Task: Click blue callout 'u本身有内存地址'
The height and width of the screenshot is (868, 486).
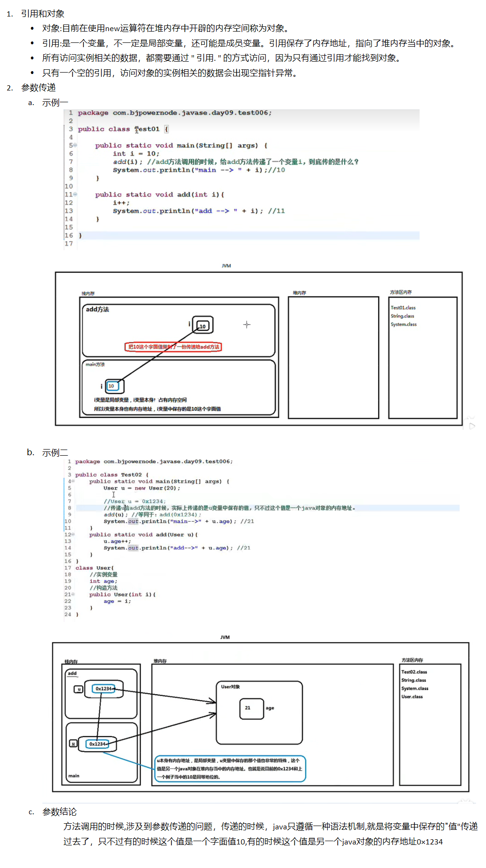Action: (230, 769)
